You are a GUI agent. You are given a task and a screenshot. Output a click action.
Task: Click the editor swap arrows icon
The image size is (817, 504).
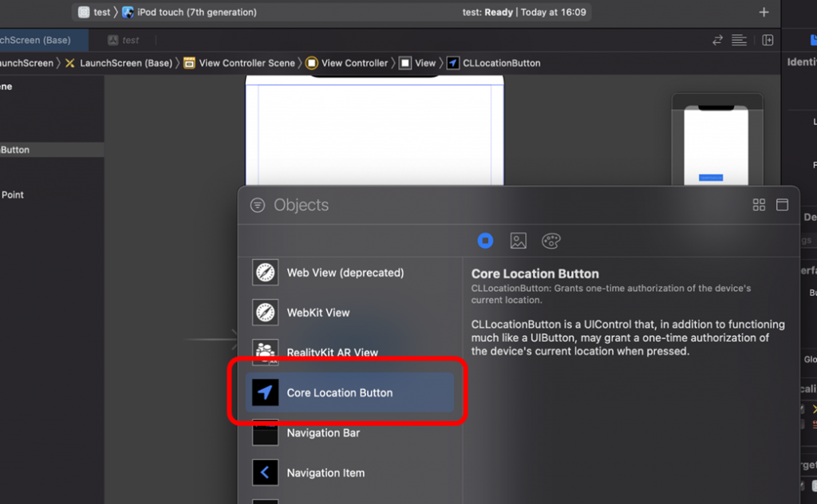[717, 40]
